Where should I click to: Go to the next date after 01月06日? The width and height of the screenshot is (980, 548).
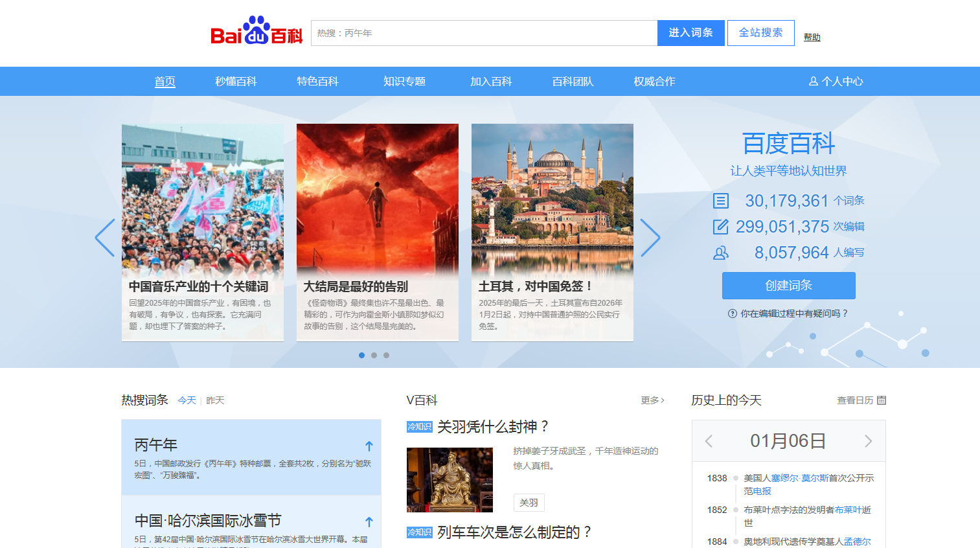click(869, 440)
